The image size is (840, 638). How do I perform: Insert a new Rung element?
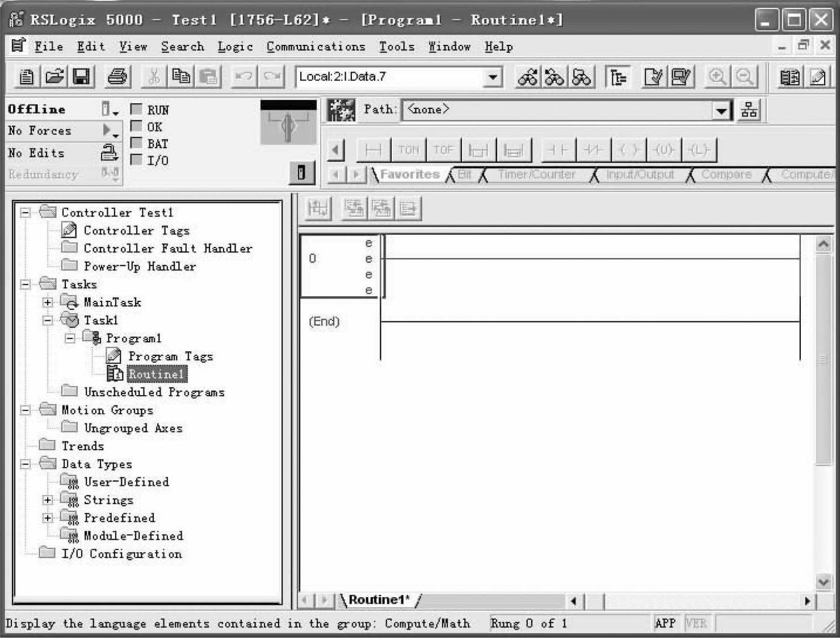373,150
